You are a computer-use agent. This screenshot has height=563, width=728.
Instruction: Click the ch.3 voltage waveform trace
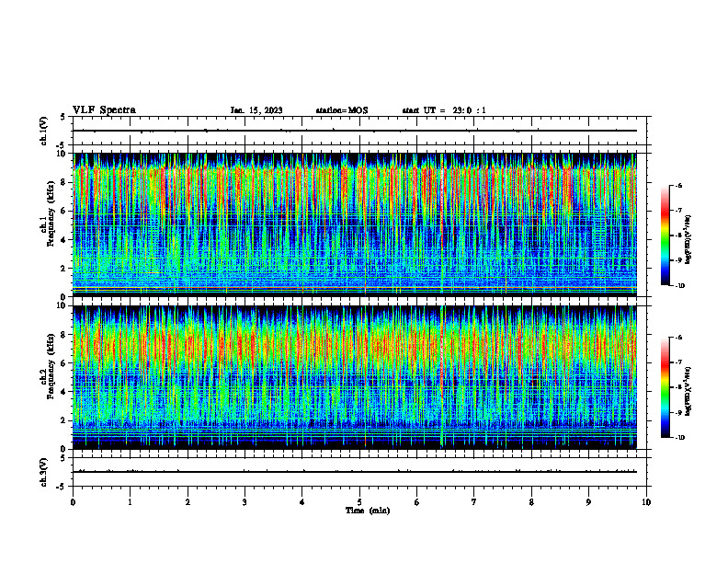[355, 472]
